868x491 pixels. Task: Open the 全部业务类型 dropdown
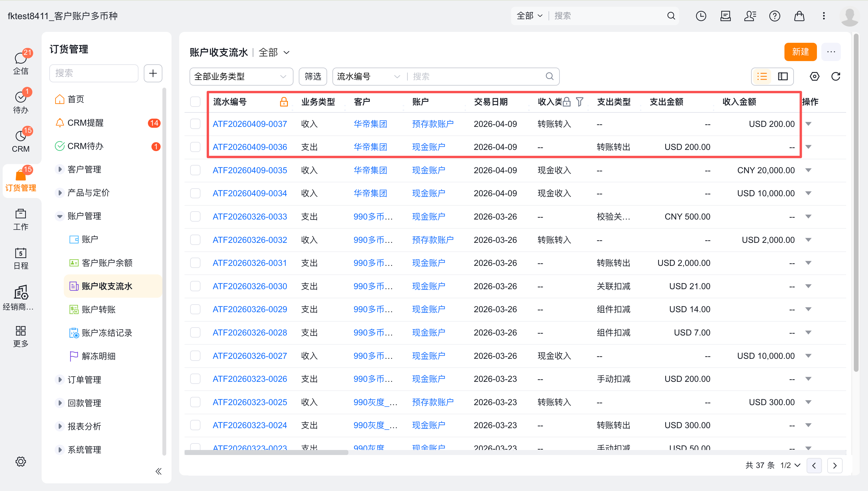coord(241,76)
